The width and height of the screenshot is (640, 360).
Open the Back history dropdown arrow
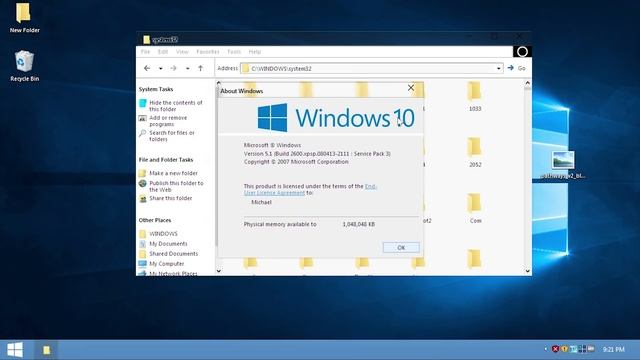pos(160,69)
